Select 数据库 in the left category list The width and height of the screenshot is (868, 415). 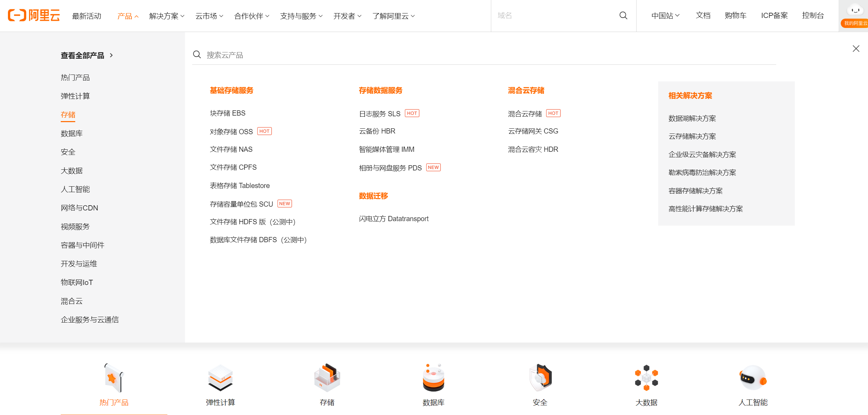point(71,134)
